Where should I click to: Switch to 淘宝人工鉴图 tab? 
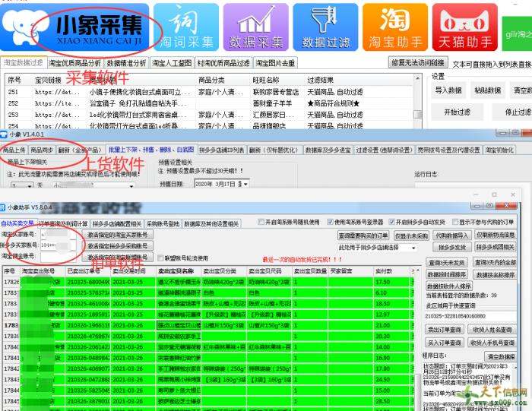click(172, 63)
